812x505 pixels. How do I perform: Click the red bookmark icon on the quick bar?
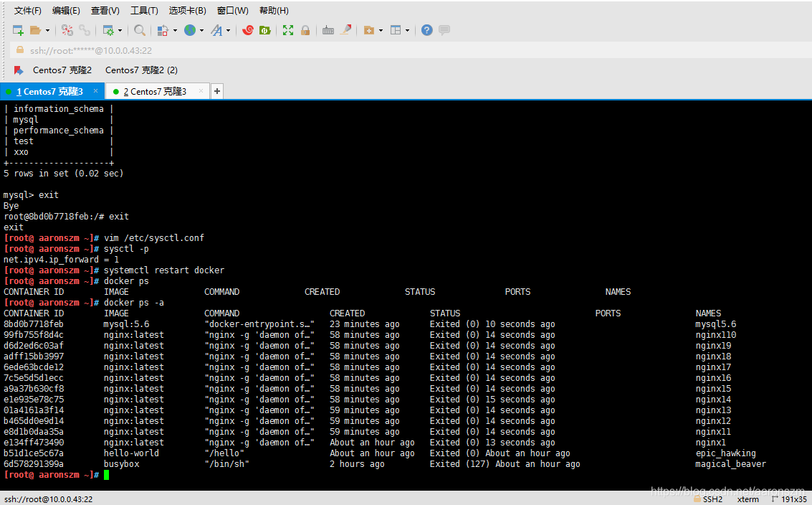pyautogui.click(x=19, y=70)
